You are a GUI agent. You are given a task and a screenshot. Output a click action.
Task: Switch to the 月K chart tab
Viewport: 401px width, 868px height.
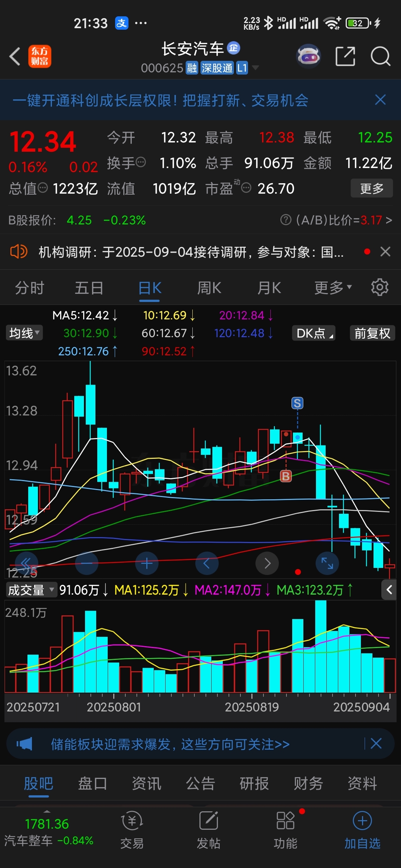pos(269,288)
